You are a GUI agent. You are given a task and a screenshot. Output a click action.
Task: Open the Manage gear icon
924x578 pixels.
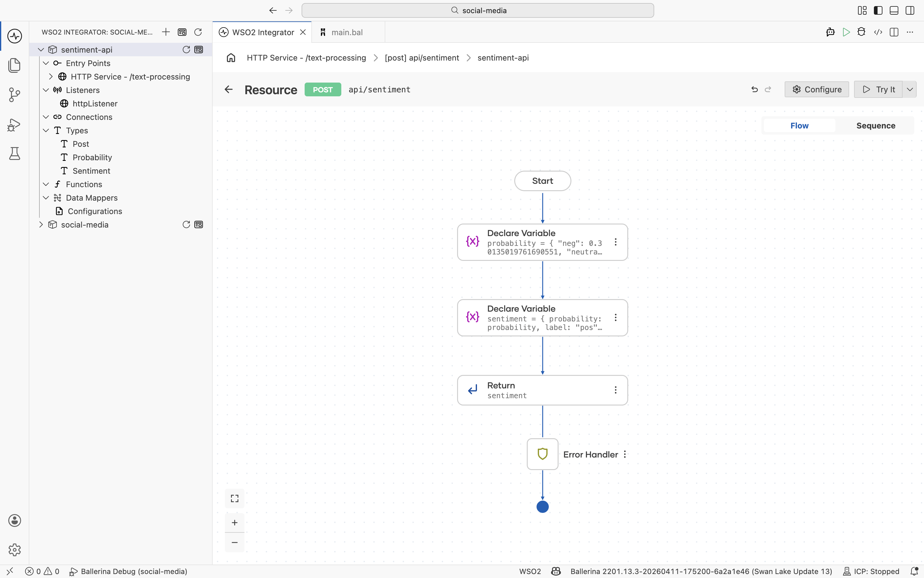pos(14,550)
